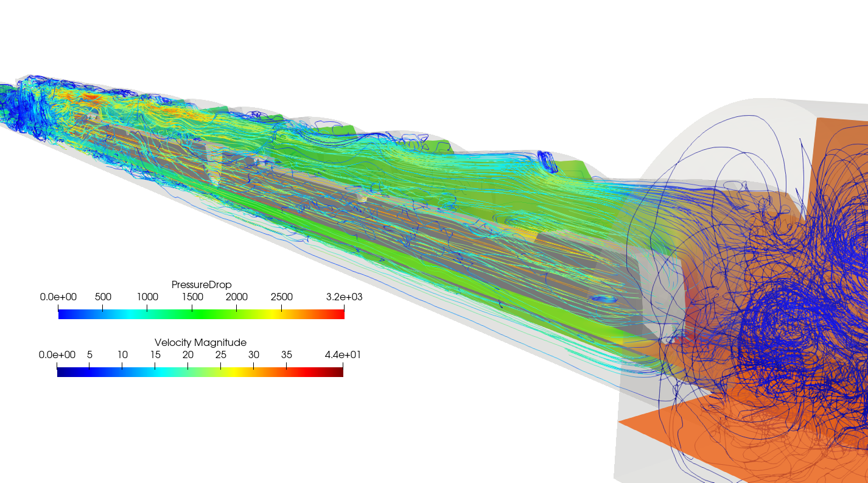Click the 10 tick label on Velocity legend
The width and height of the screenshot is (868, 483).
[x=122, y=354]
